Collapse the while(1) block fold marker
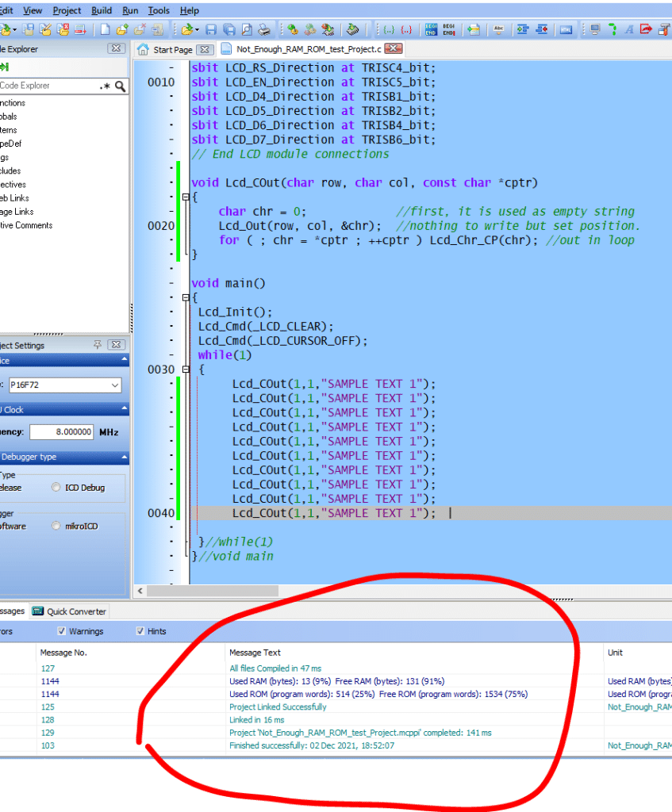Screen dimensions: 672x812 tap(186, 370)
